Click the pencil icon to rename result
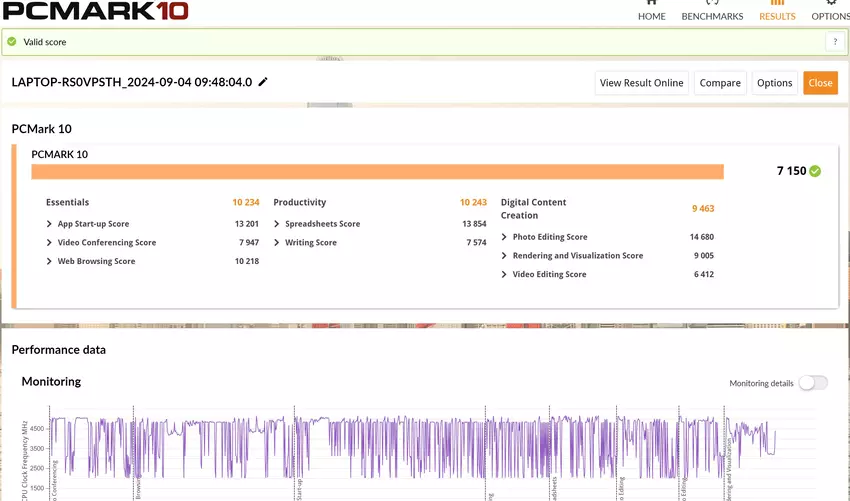850x501 pixels. 263,82
